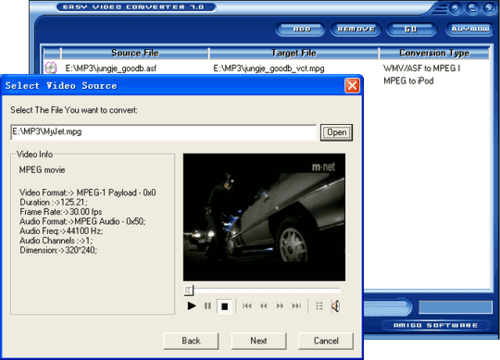The image size is (500, 360).
Task: Select the E:\MP3\jungje_goodb.asf source entry
Action: click(x=111, y=68)
